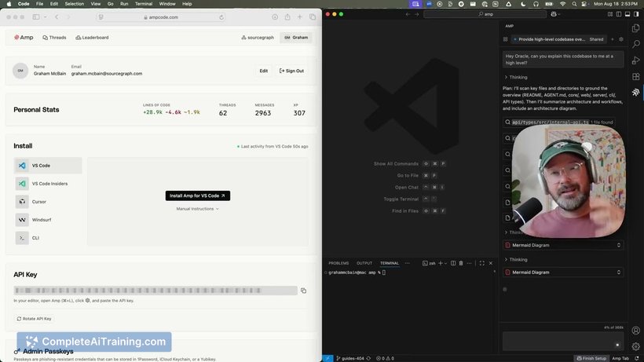Click the Rotate API Key button
Image resolution: width=644 pixels, height=362 pixels.
(x=35, y=319)
